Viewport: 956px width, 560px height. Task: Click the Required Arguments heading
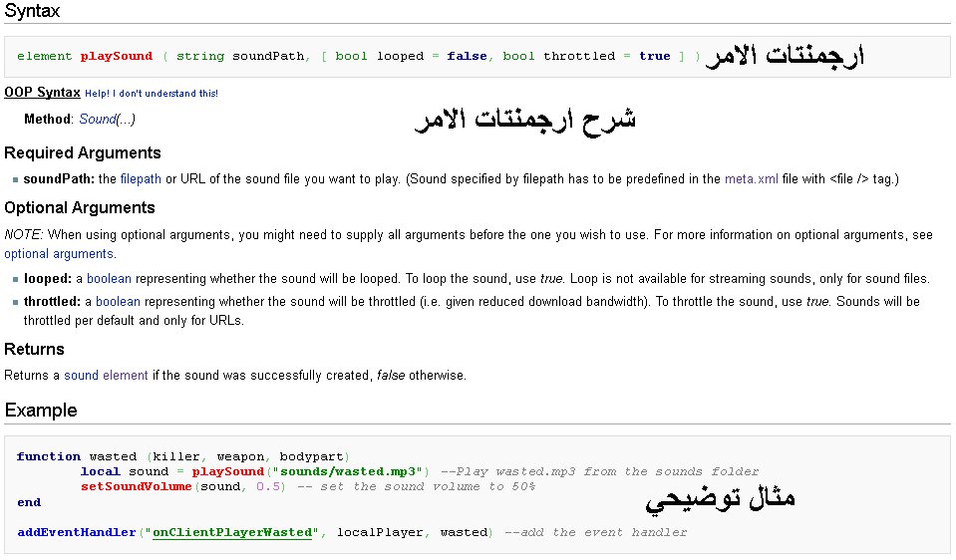pyautogui.click(x=83, y=153)
